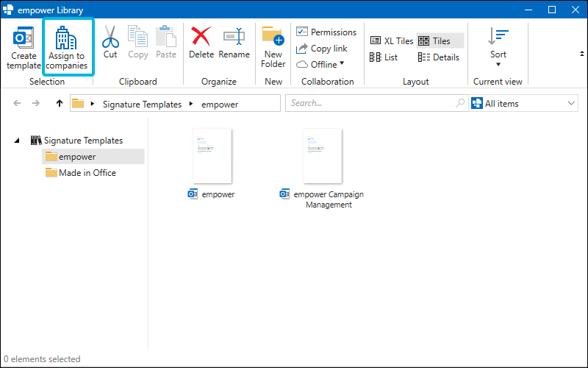
Task: Click the Paste clipboard icon
Action: 166,36
